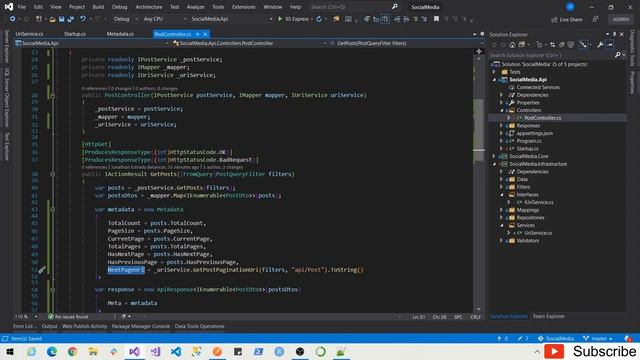Expand the Validators folder node
640x360 pixels.
(502, 241)
